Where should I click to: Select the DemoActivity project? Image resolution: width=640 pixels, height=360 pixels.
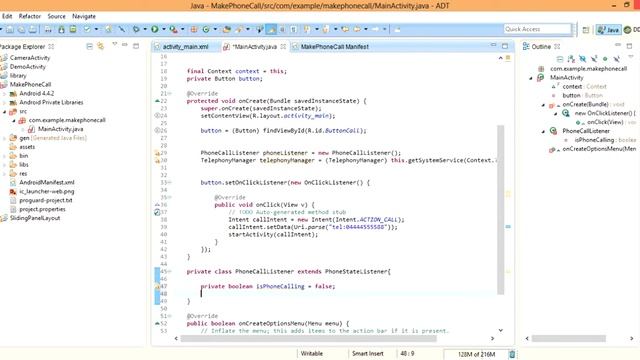[27, 67]
